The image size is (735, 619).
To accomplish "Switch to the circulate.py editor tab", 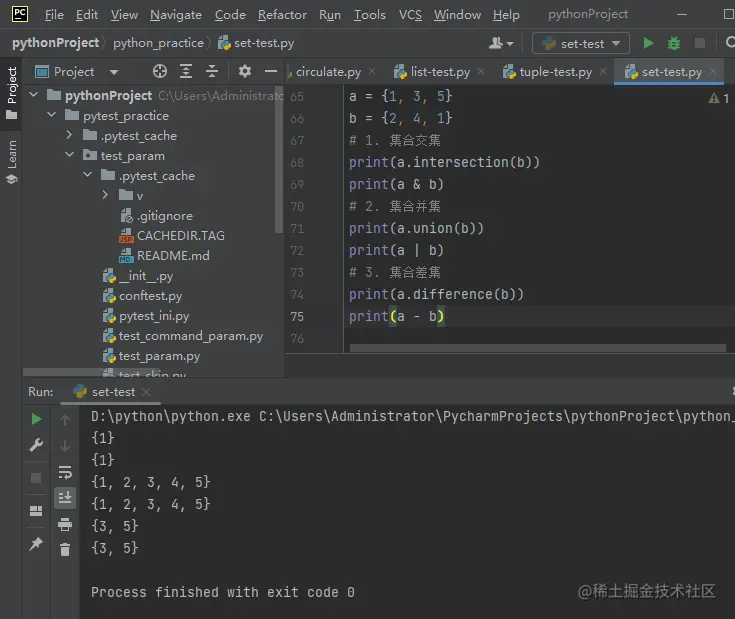I will click(328, 72).
